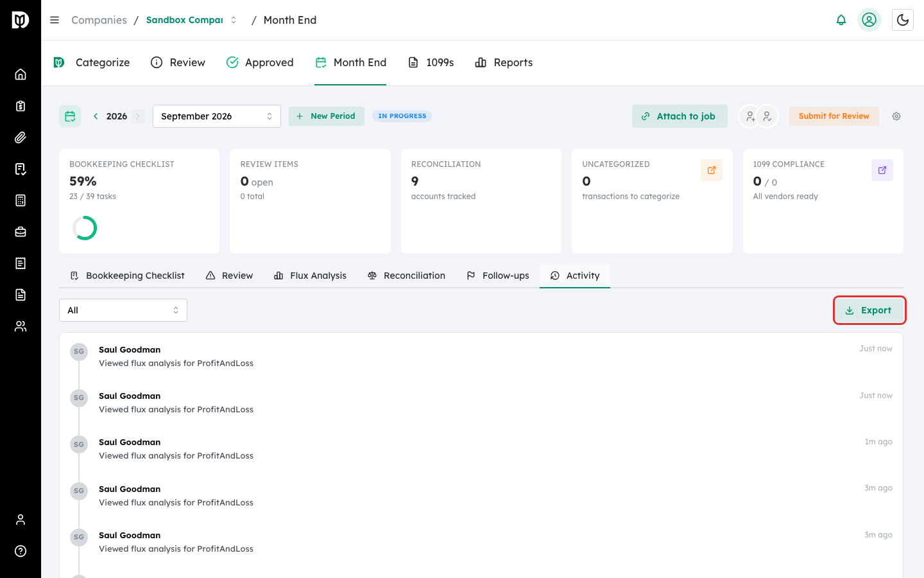Open the calculator icon in sidebar
The width and height of the screenshot is (924, 578).
21,200
